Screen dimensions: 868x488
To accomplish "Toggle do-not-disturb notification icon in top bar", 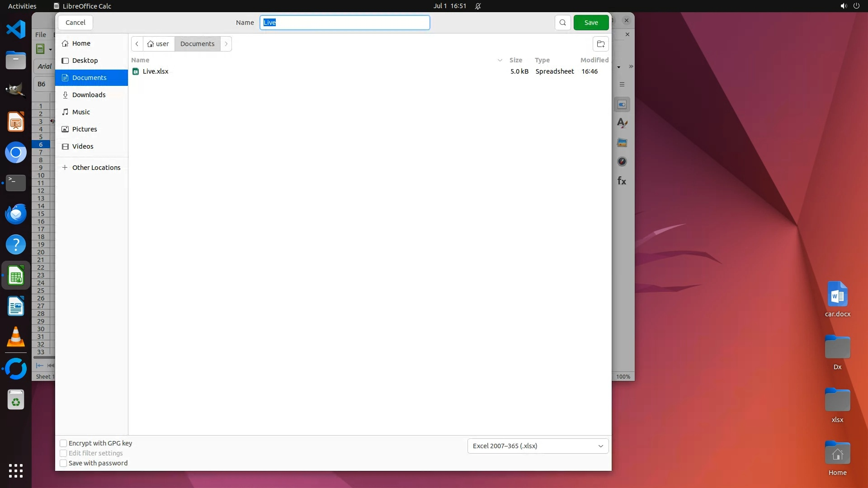I will click(478, 6).
